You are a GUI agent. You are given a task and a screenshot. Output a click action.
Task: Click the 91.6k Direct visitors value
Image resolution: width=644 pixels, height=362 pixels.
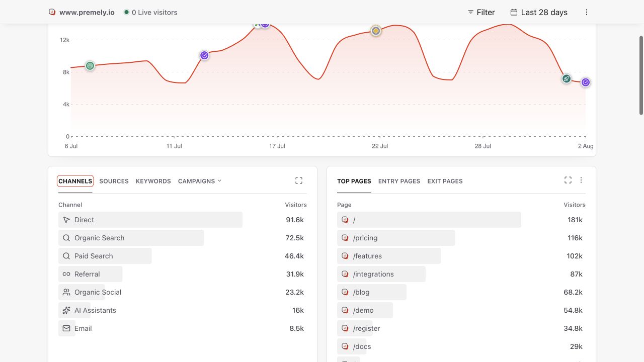pos(295,220)
